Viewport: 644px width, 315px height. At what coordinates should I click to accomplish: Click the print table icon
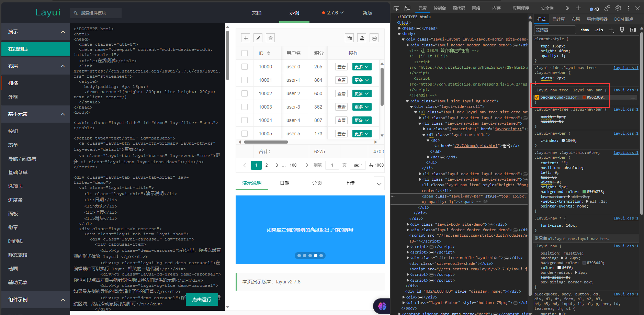pyautogui.click(x=374, y=38)
